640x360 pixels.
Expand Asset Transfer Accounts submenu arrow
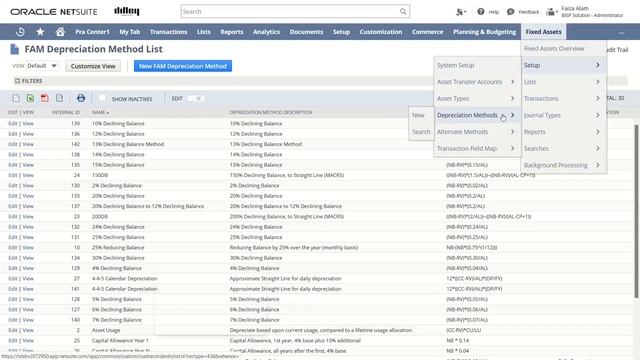[x=512, y=82]
